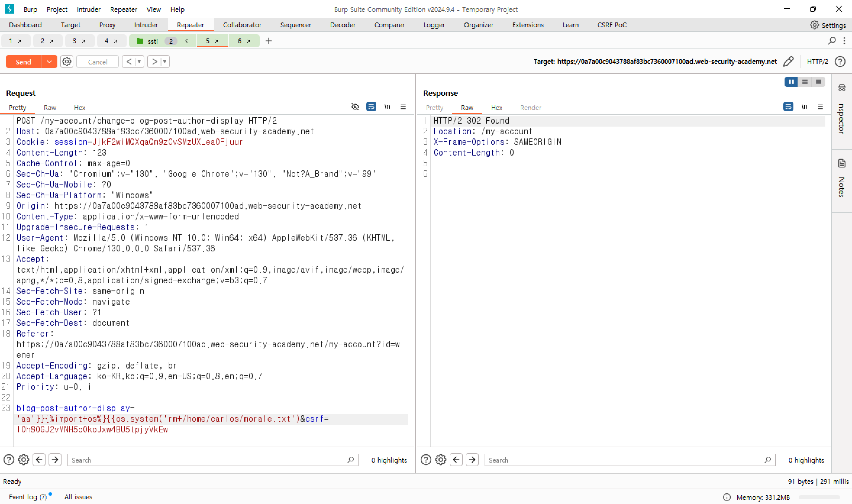This screenshot has height=504, width=852.
Task: Run Request search magnifier icon
Action: [x=351, y=460]
